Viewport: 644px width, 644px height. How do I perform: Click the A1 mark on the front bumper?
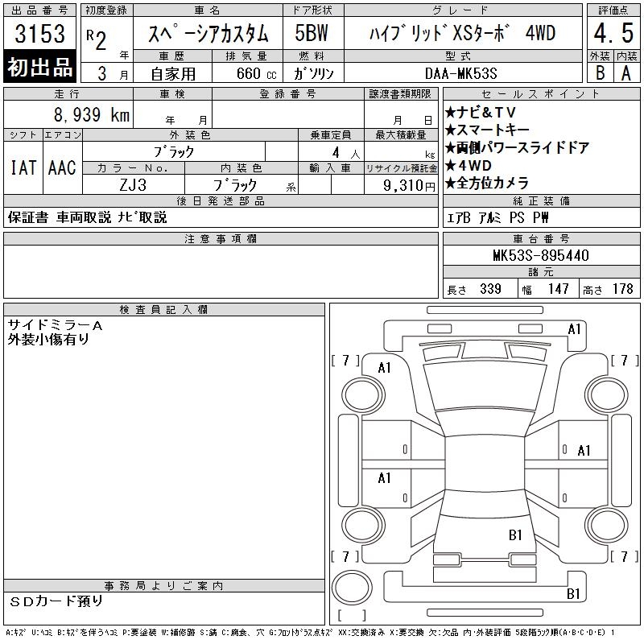574,328
